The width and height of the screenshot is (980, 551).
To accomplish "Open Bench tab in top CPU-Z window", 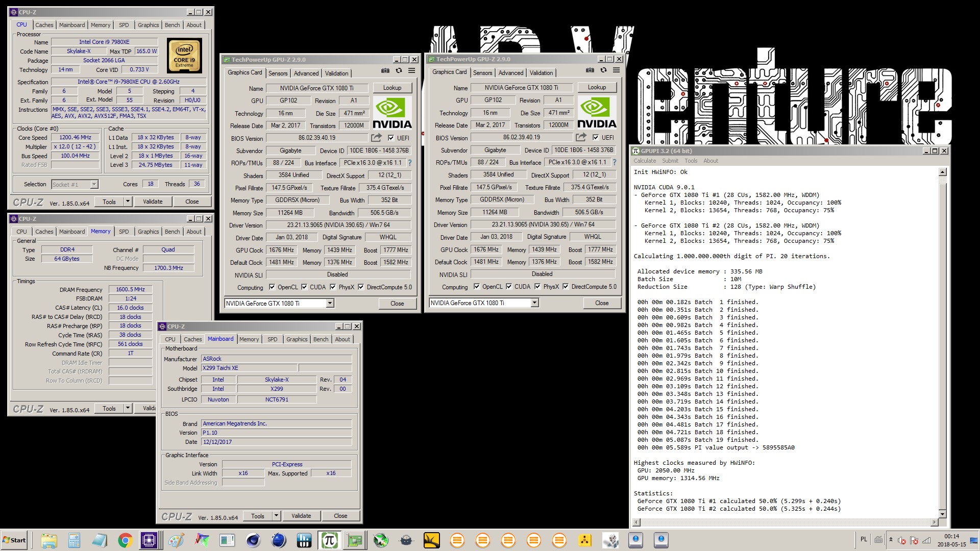I will tap(172, 25).
